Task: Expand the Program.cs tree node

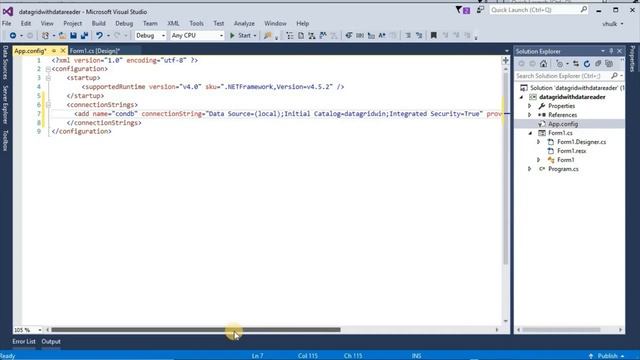Action: [530, 169]
